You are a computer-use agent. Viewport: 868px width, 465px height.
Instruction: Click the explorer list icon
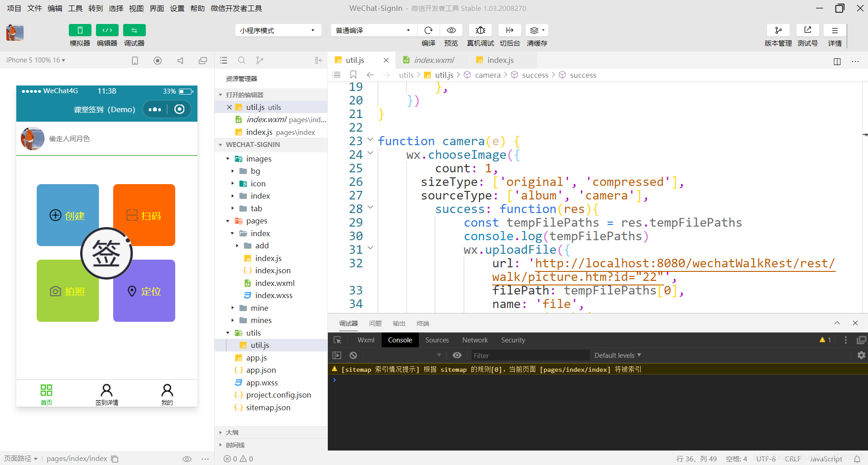224,60
